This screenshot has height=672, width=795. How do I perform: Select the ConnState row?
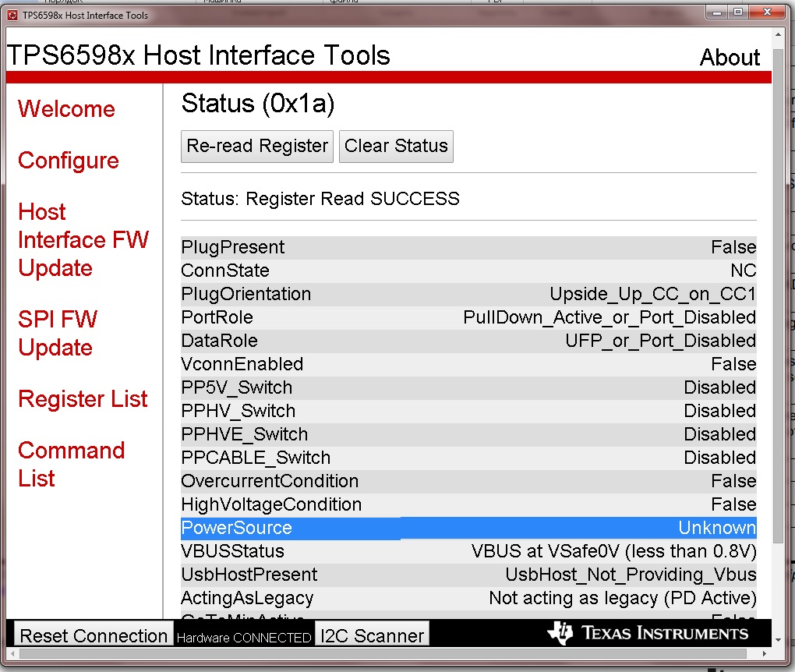click(x=468, y=271)
